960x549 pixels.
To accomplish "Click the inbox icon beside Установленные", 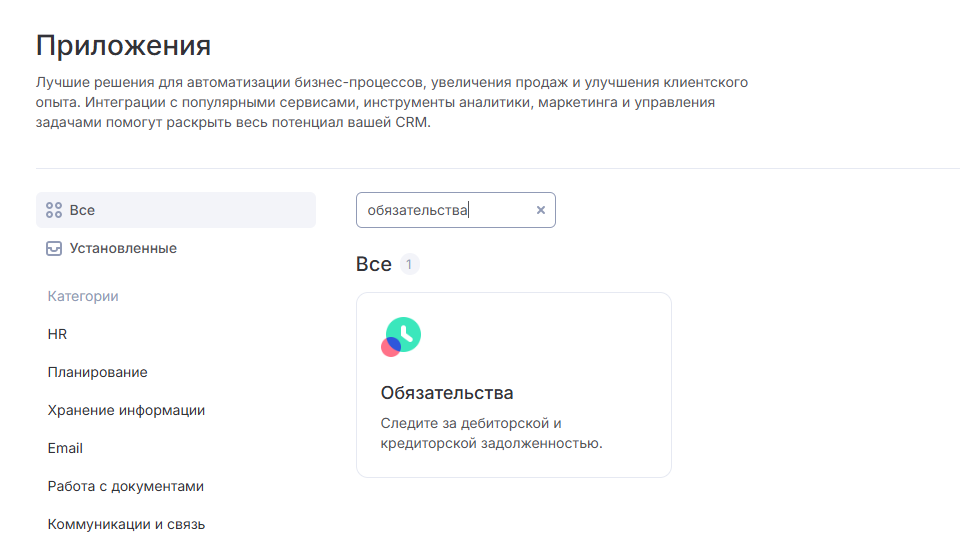I will [x=54, y=248].
